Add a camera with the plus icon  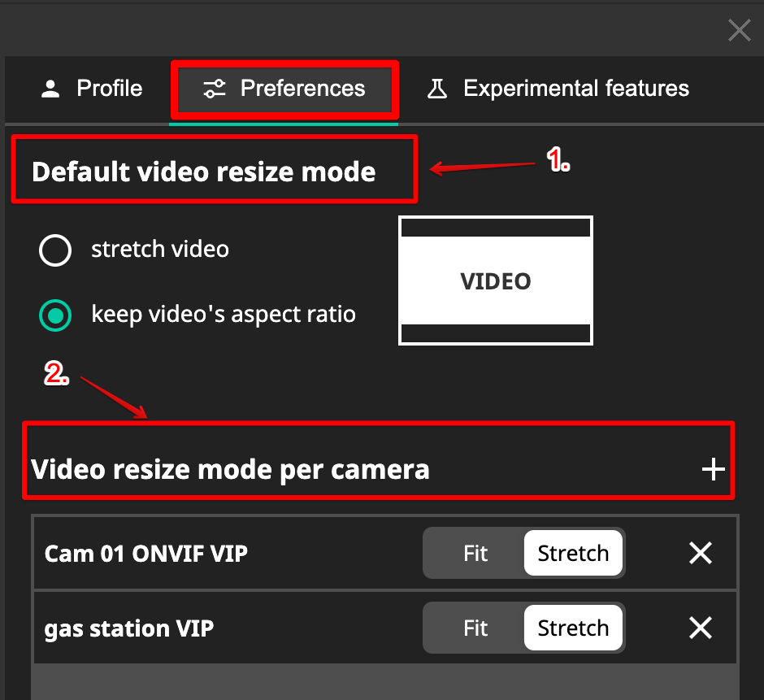(713, 469)
